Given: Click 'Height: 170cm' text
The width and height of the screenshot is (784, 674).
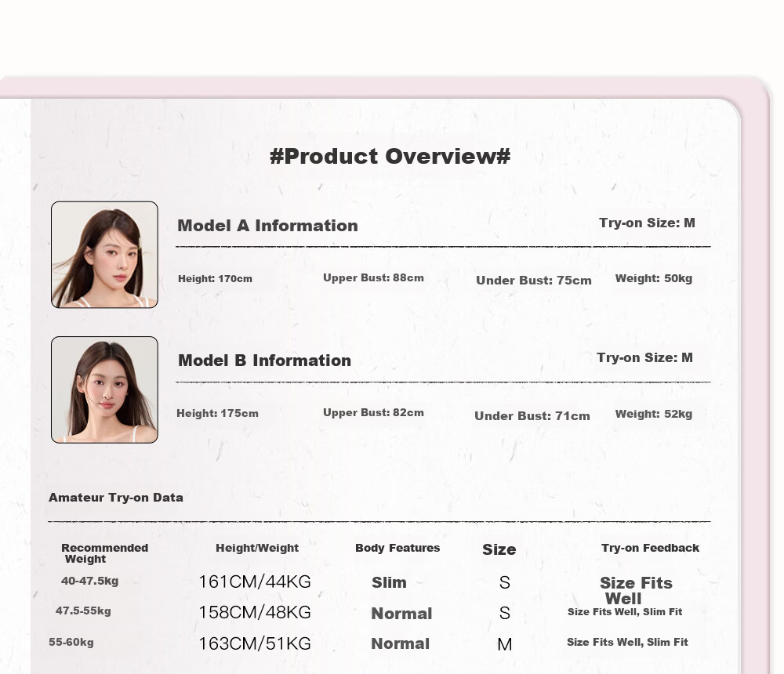Looking at the screenshot, I should click(215, 279).
